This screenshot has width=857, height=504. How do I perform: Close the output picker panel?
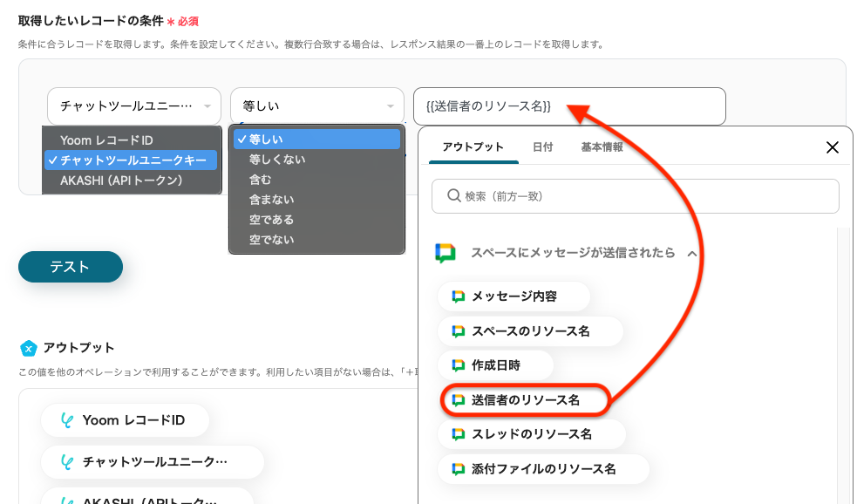click(x=833, y=147)
